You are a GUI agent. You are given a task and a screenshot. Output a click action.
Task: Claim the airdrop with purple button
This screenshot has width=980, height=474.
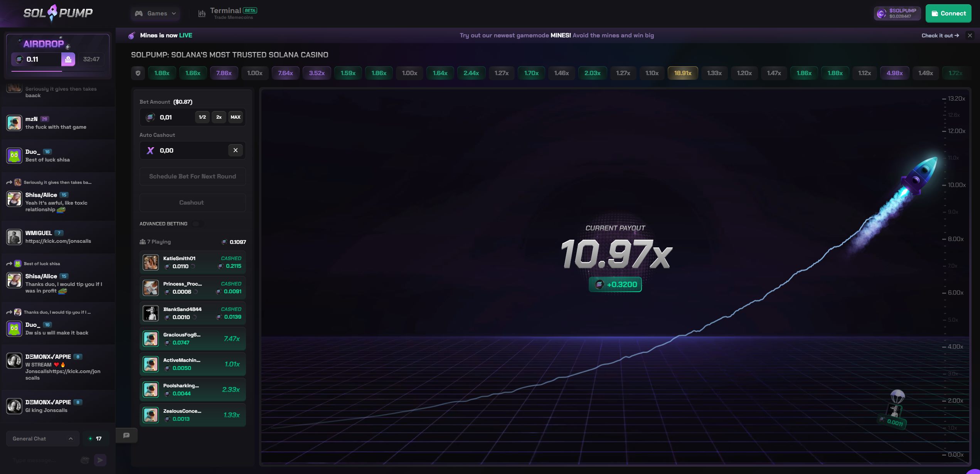[x=68, y=59]
